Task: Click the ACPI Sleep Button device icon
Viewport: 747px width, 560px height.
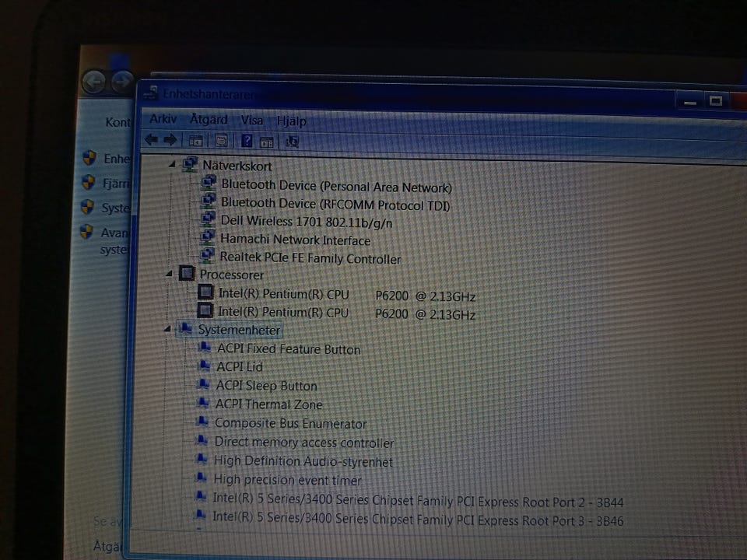Action: pos(203,384)
